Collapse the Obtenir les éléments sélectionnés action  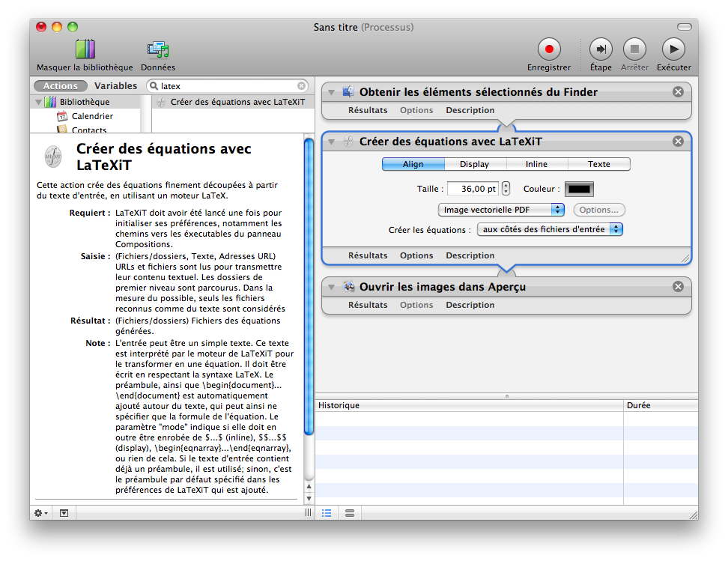point(332,92)
